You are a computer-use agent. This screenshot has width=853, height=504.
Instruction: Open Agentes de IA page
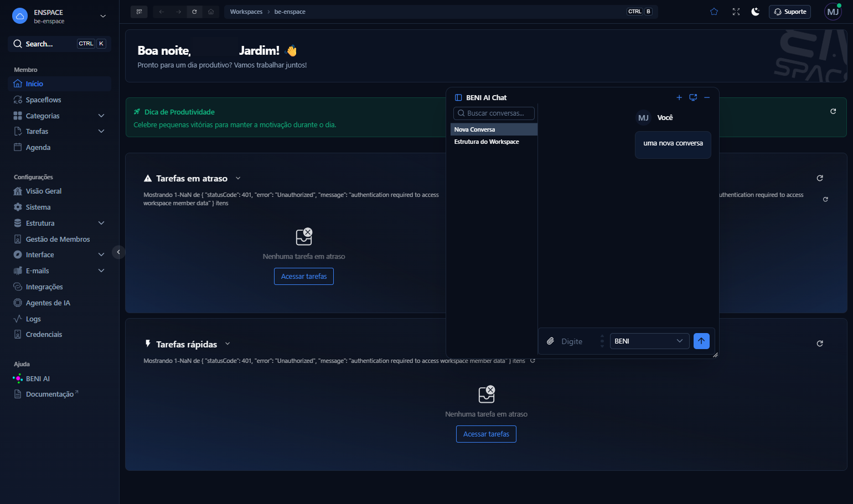pyautogui.click(x=59, y=303)
